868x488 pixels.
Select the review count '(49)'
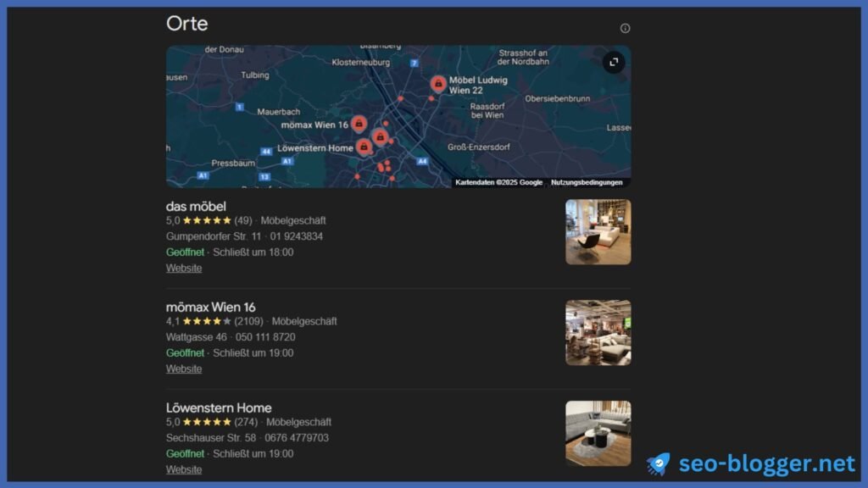pyautogui.click(x=243, y=220)
